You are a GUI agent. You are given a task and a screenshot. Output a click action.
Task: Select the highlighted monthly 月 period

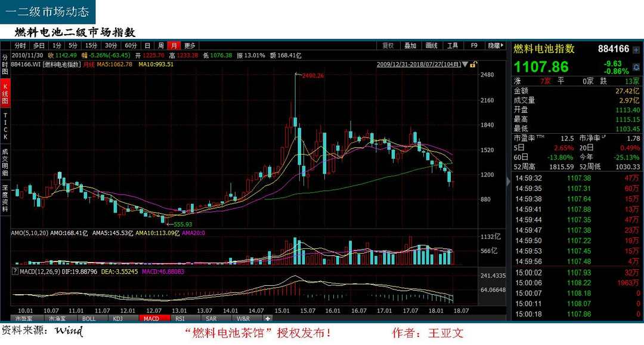[x=174, y=45]
